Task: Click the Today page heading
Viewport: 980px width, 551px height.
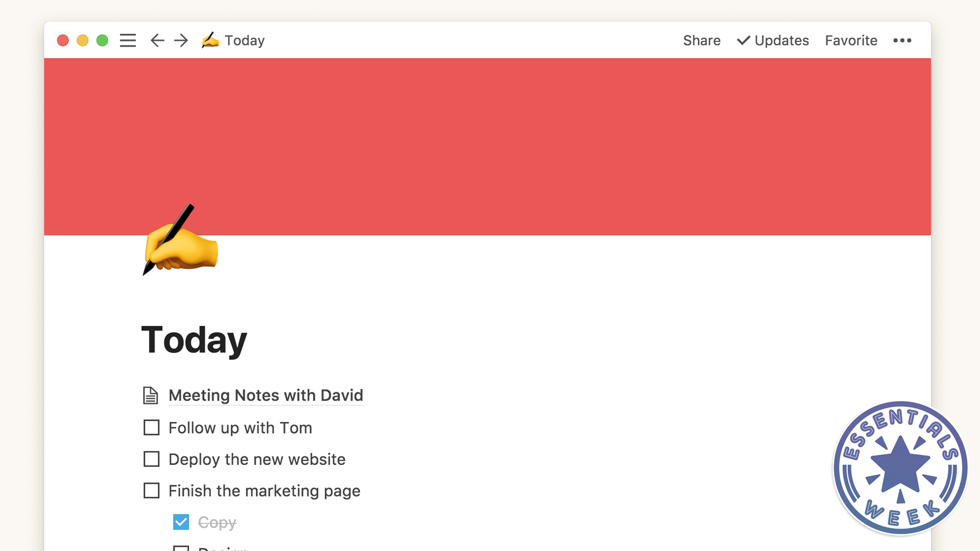Action: [x=194, y=340]
